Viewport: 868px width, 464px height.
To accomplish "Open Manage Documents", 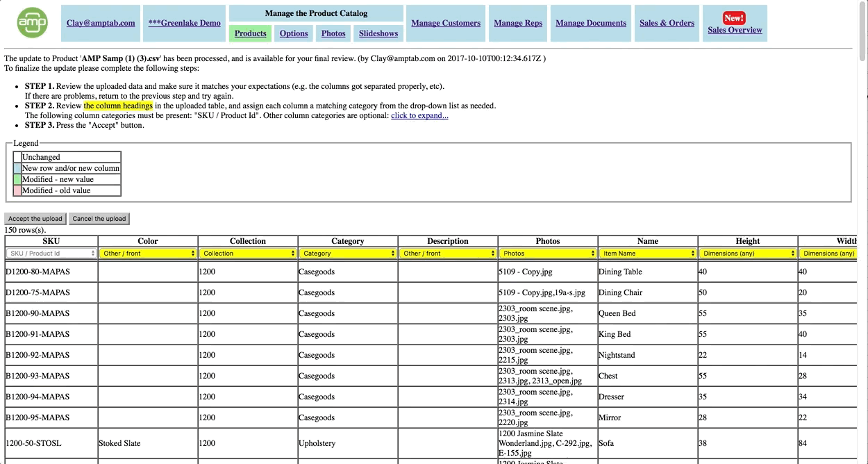I will point(591,23).
